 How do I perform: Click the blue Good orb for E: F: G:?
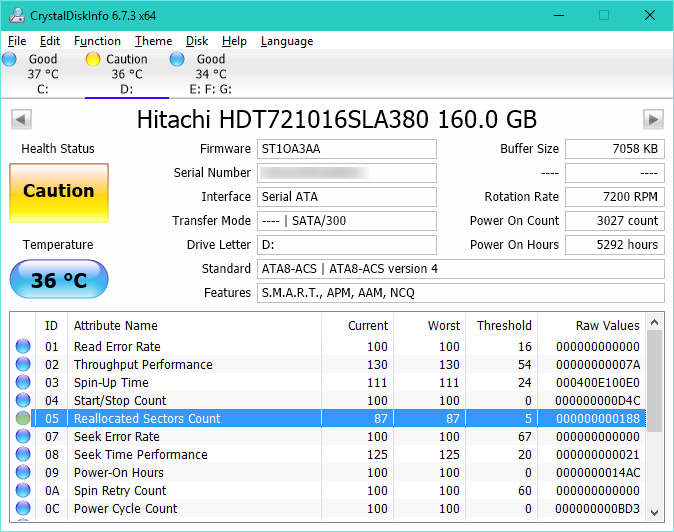pyautogui.click(x=177, y=59)
